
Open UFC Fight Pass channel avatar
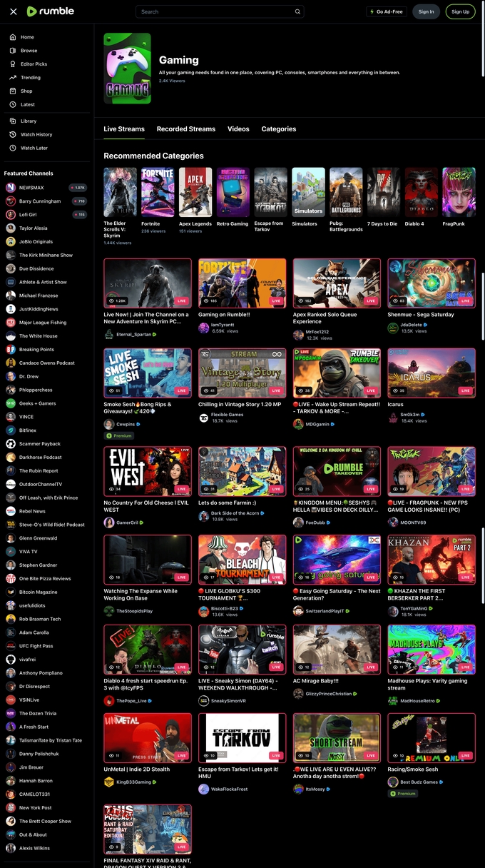tap(11, 646)
